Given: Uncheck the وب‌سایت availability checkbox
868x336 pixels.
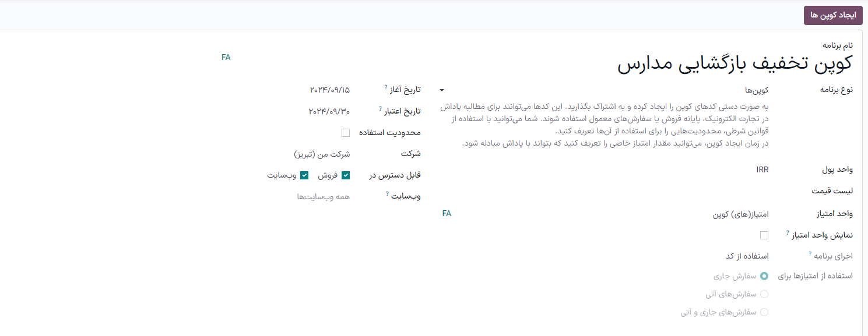Looking at the screenshot, I should click(x=304, y=175).
